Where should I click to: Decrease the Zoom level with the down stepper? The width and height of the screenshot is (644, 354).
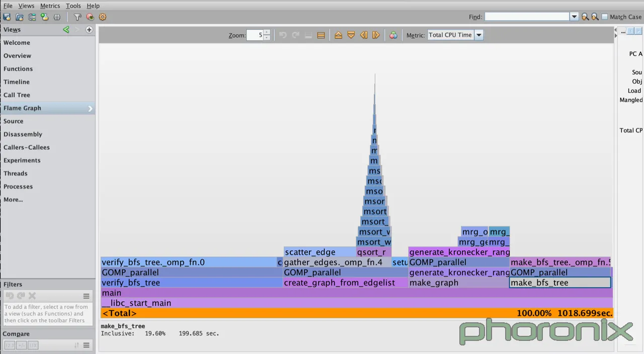pos(267,38)
